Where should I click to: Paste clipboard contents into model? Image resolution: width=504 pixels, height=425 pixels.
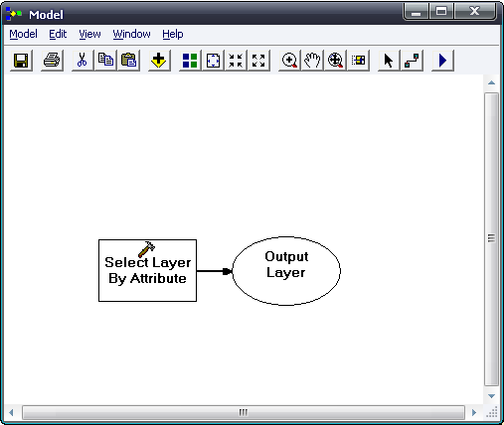click(x=128, y=61)
